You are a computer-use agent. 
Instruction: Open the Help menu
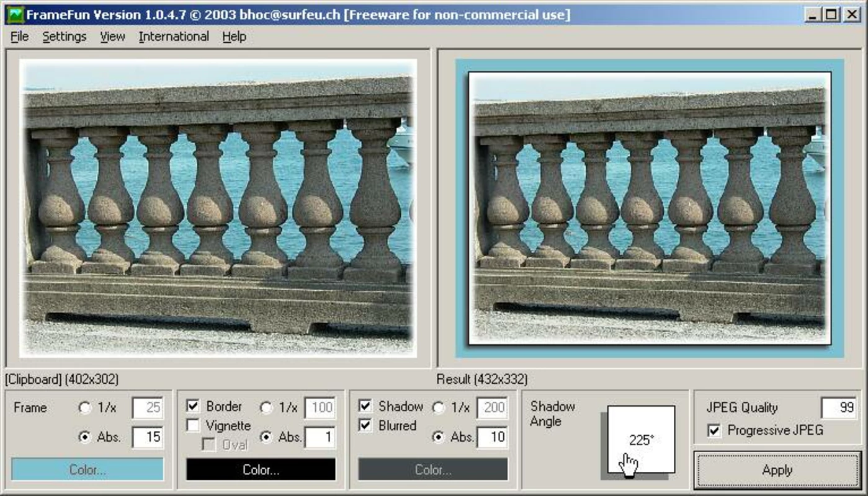click(x=234, y=37)
